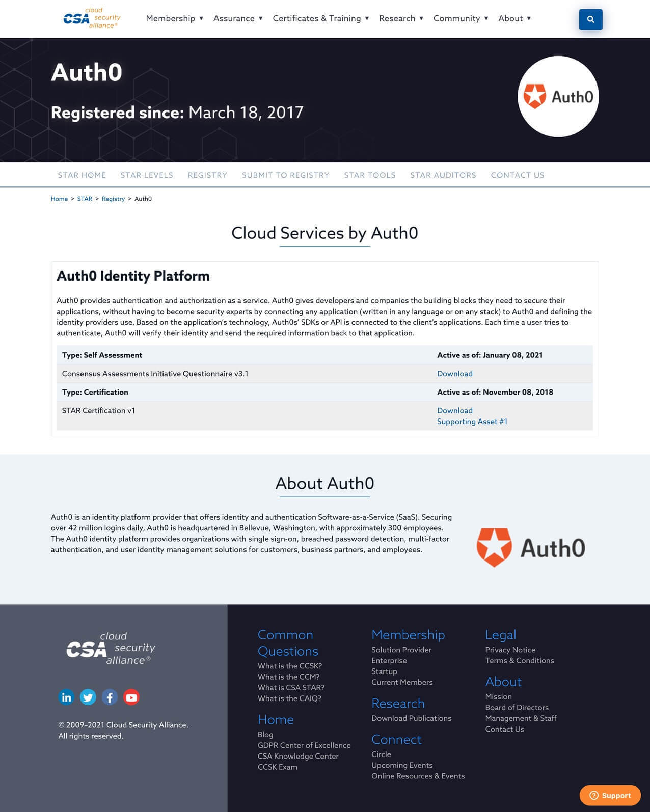This screenshot has width=650, height=812.
Task: Expand the Community dropdown menu
Action: click(x=461, y=18)
